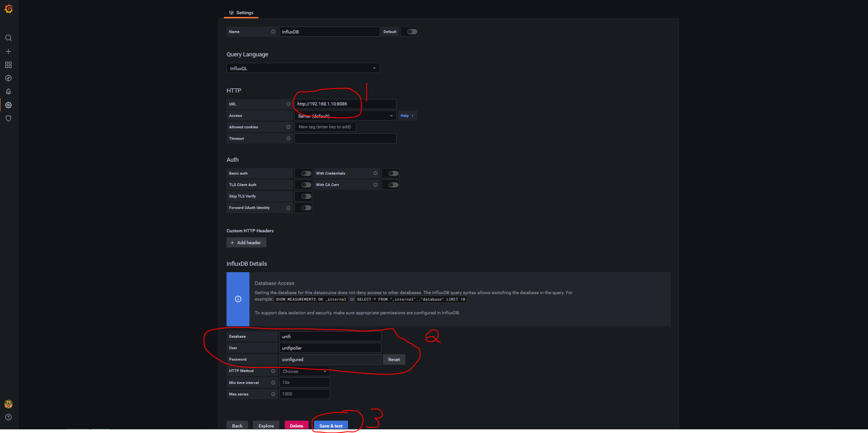Click the Database Access info icon
The height and width of the screenshot is (433, 868).
(x=238, y=299)
